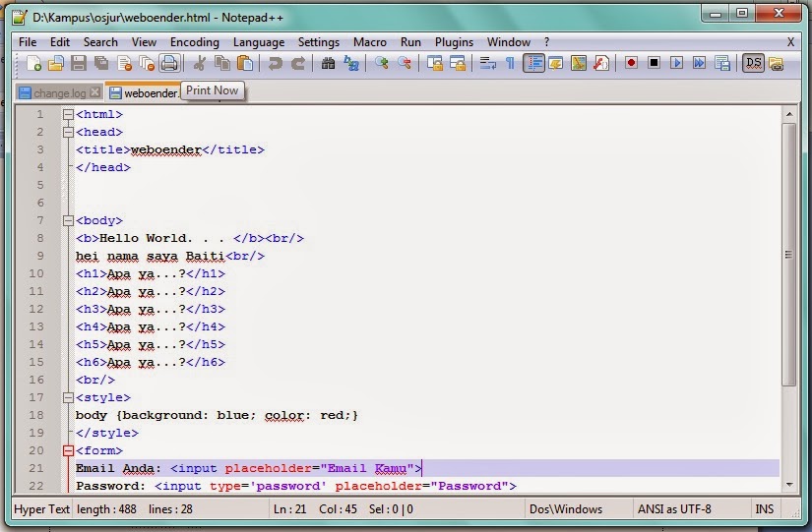812x532 pixels.
Task: Click the vertical scrollbar thumb
Action: pos(788,254)
